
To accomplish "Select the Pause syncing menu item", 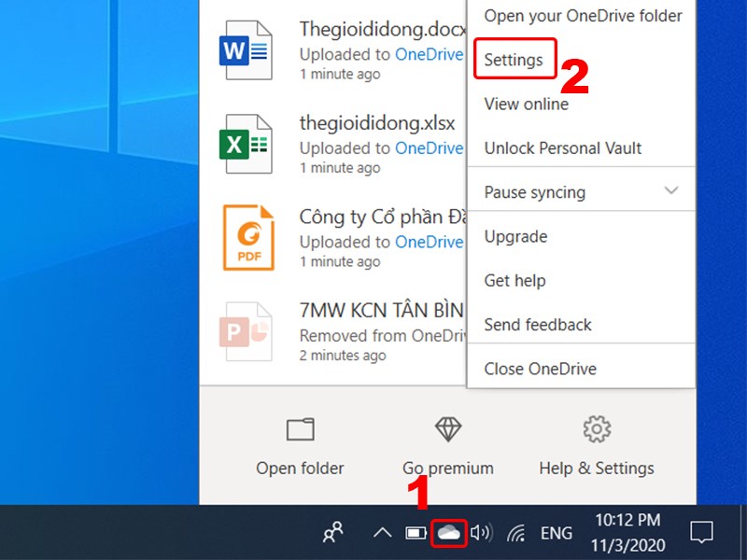I will tap(582, 192).
